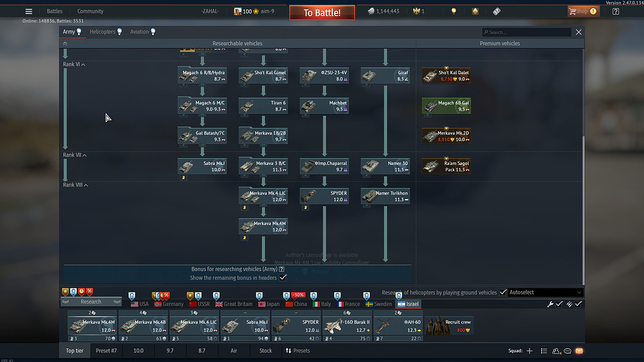
Task: Click Recruit crew slot
Action: click(449, 326)
